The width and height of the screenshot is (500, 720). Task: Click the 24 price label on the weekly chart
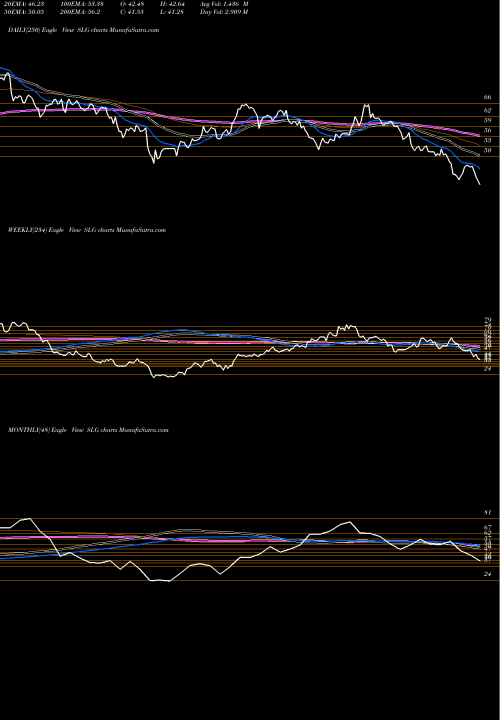(488, 369)
